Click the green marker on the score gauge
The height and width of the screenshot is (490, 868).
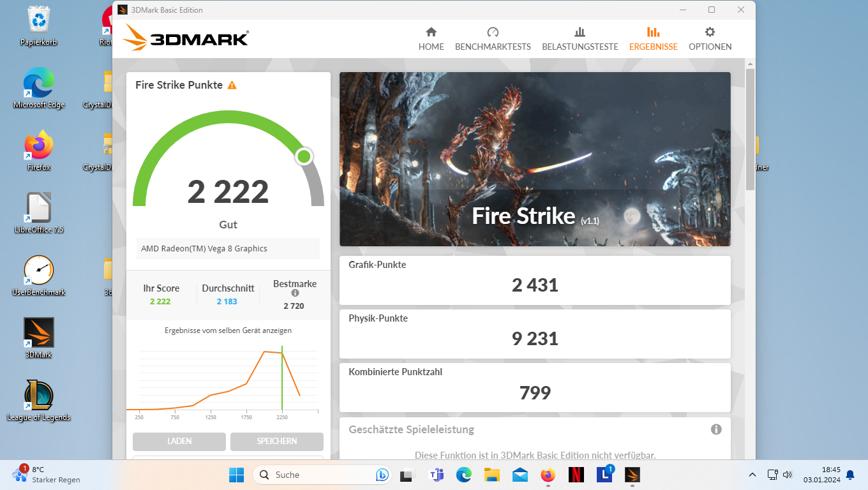pyautogui.click(x=304, y=156)
